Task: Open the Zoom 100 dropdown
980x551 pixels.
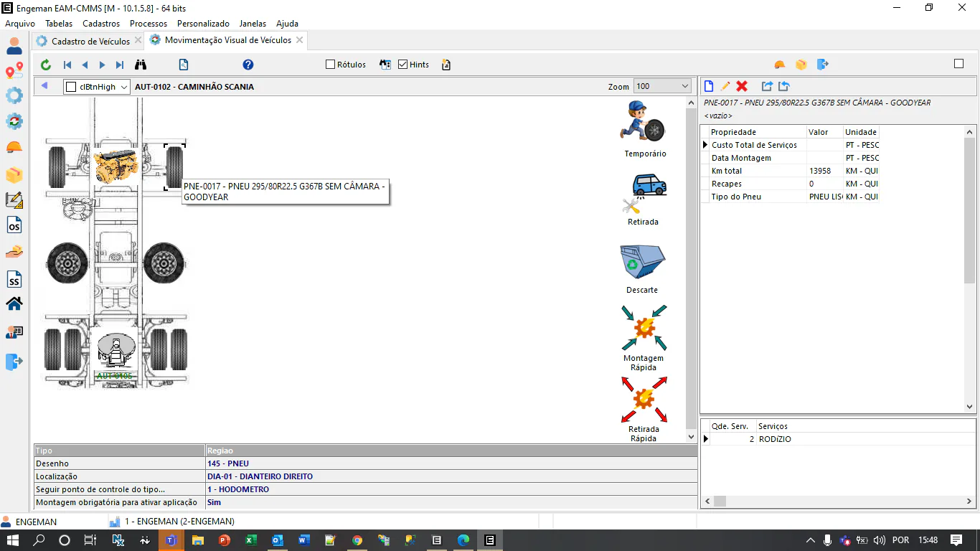Action: [684, 86]
